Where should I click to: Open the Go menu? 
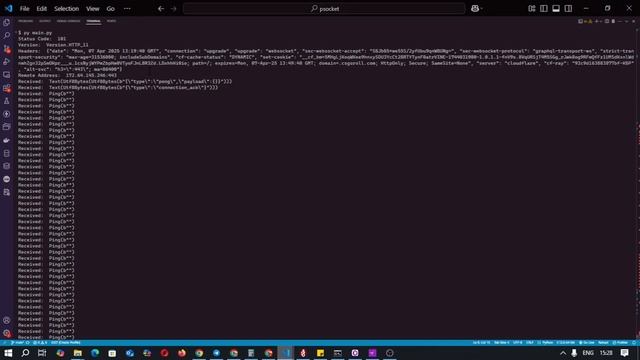tap(111, 9)
